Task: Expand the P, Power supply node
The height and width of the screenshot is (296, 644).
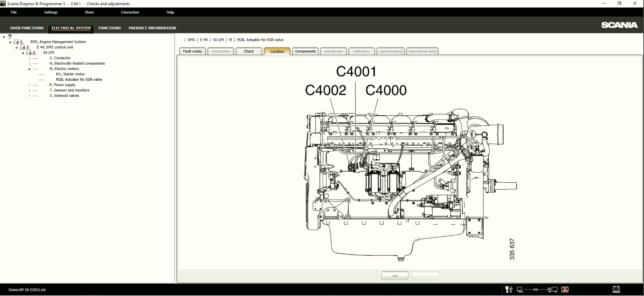Action: pos(29,85)
